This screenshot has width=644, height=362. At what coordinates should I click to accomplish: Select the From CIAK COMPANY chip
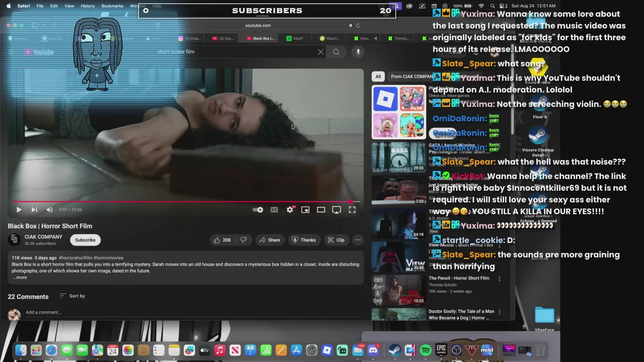(x=412, y=76)
